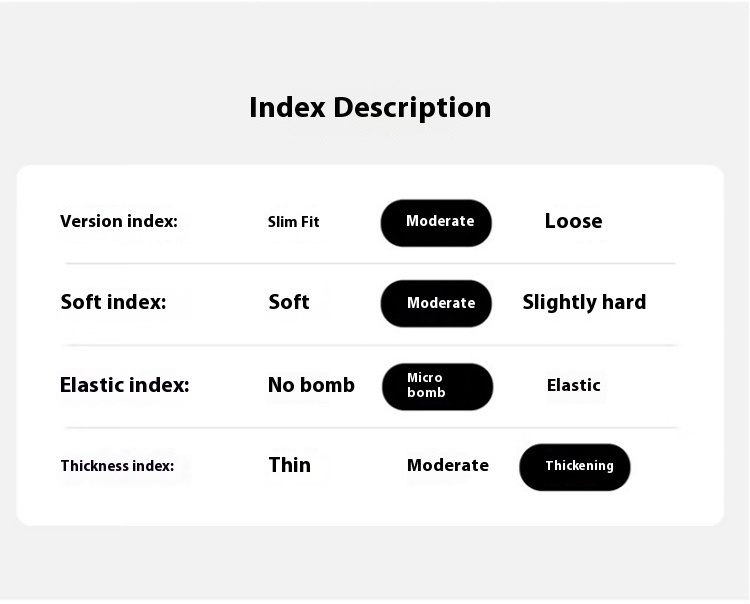Choose the Slightly hard option
This screenshot has height=604, width=750.
pyautogui.click(x=584, y=302)
